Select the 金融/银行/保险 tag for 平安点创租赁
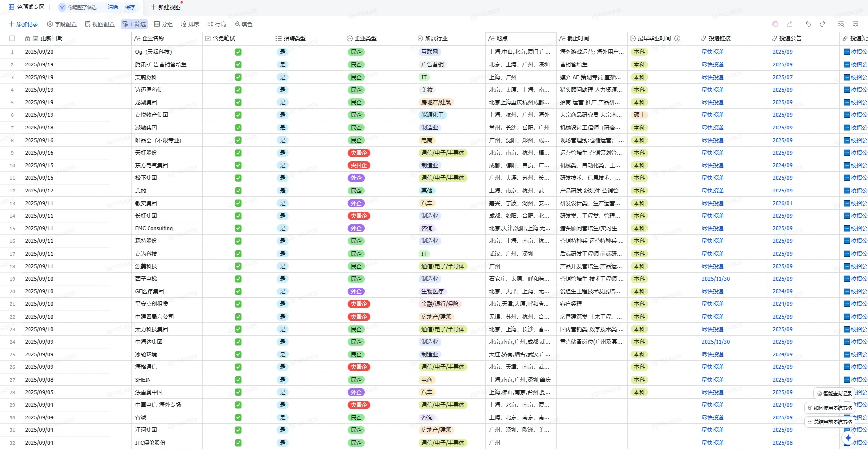Viewport: 868px width, 449px height. 440,304
